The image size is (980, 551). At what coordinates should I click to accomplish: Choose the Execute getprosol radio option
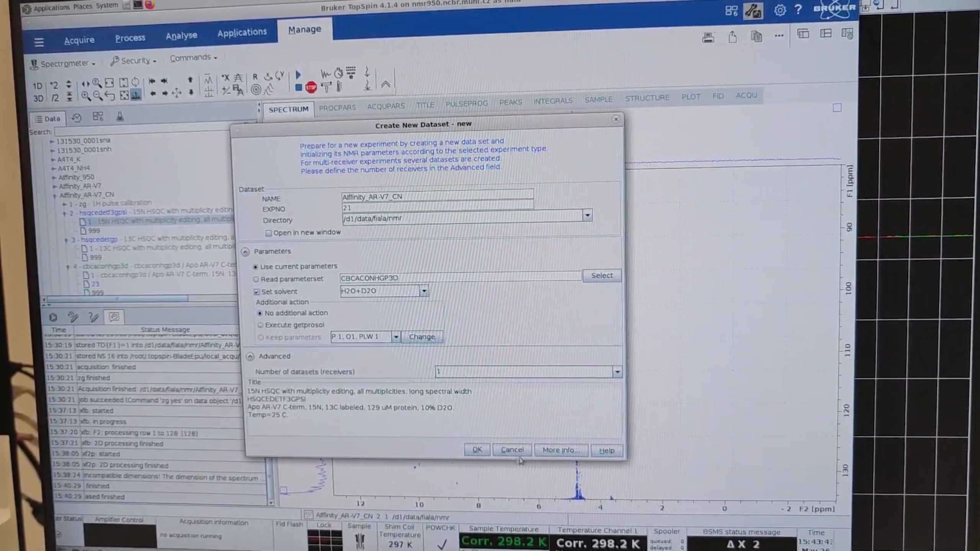click(261, 325)
